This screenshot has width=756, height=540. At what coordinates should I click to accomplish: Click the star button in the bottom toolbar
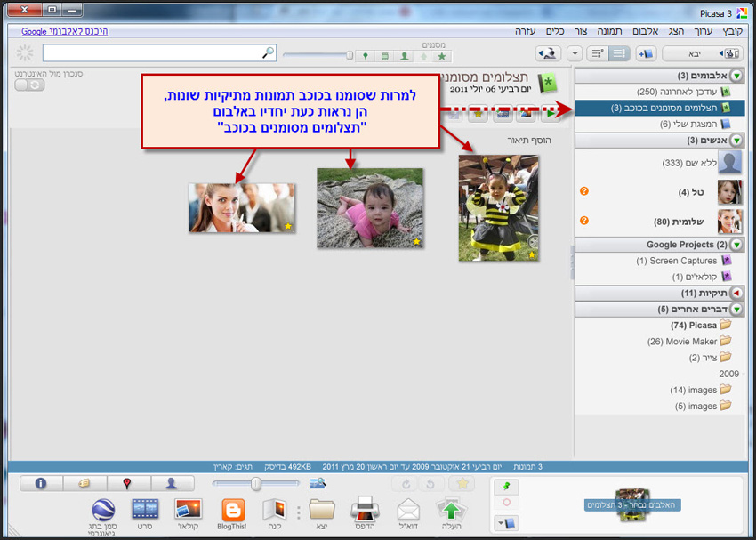(462, 484)
